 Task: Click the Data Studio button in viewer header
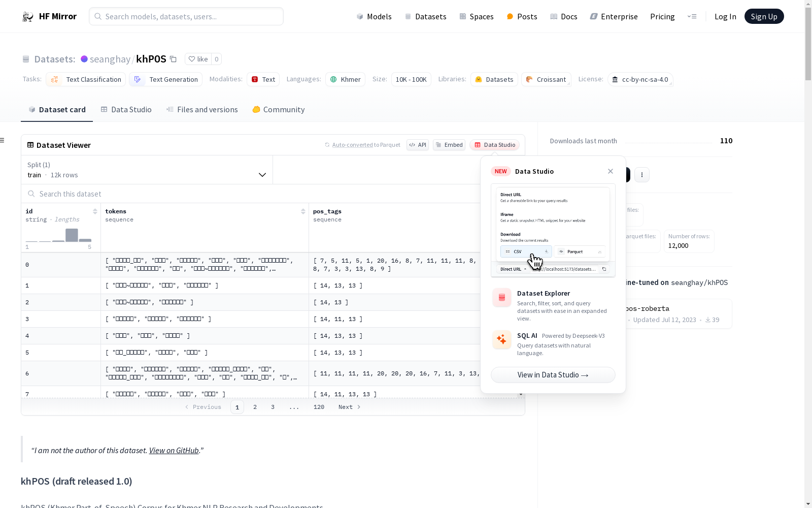coord(495,145)
